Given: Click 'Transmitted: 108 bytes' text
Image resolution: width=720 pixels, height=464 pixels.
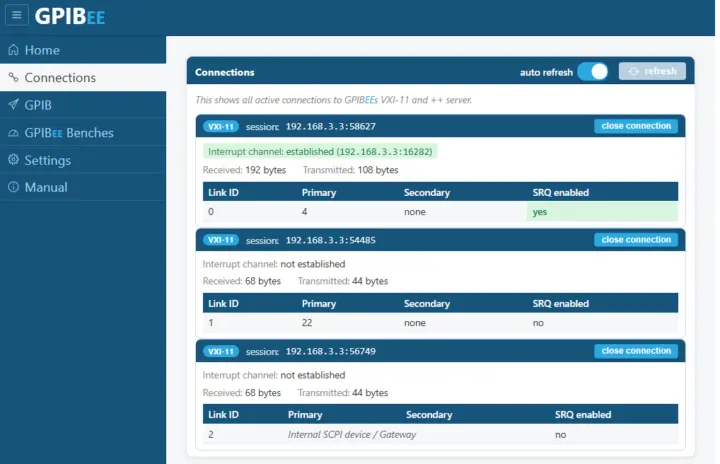Looking at the screenshot, I should coord(350,170).
